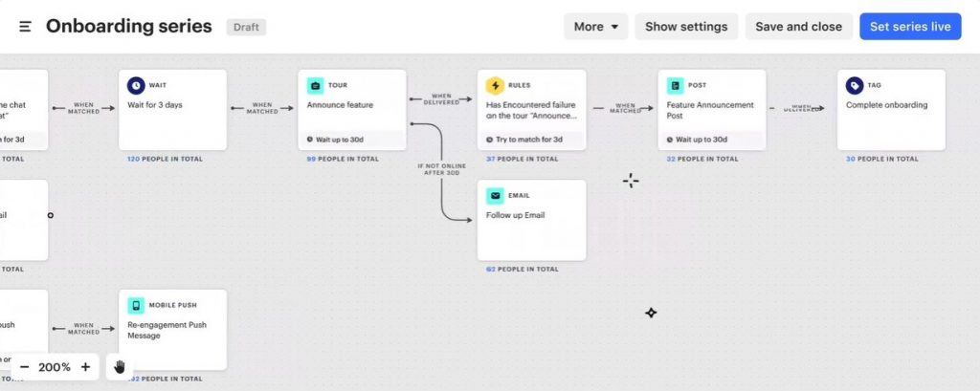Zoom in with the plus button
Image resolution: width=980 pixels, height=391 pixels.
(x=85, y=366)
